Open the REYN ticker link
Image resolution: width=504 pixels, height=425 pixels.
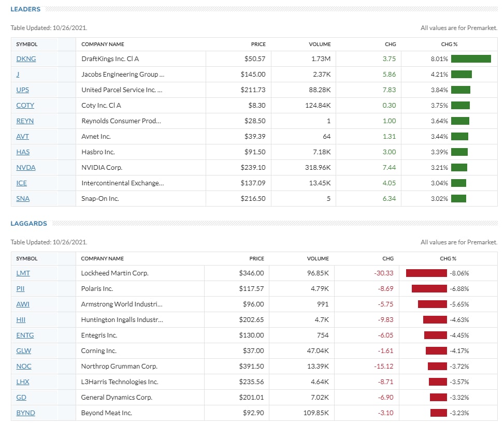(25, 121)
